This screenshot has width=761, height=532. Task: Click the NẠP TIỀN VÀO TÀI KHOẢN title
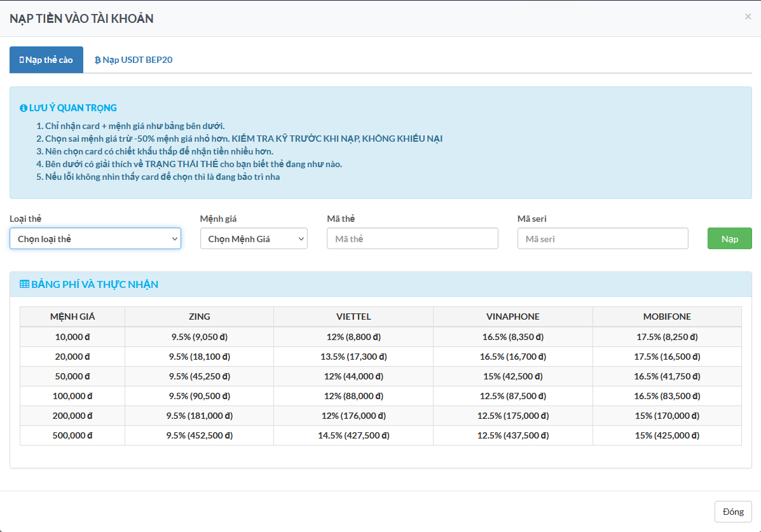point(81,18)
